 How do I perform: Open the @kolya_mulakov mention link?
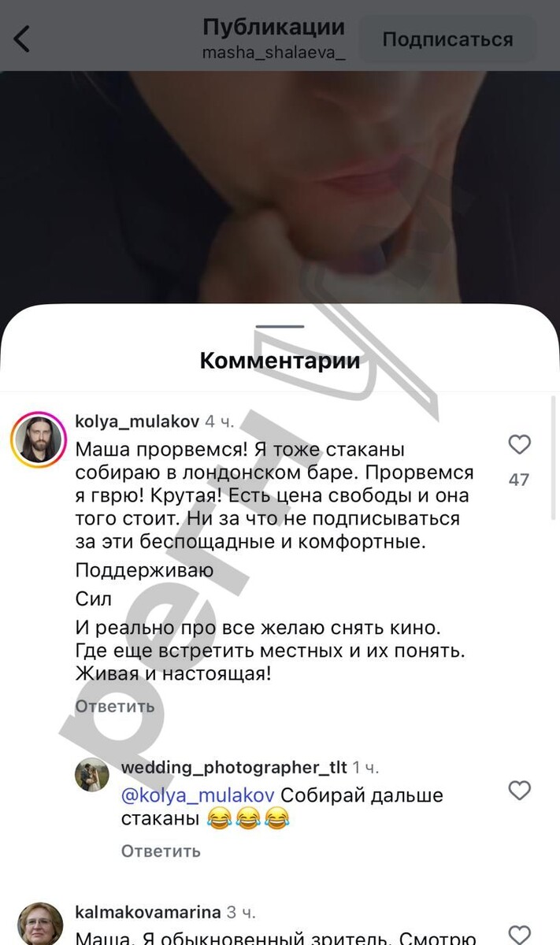point(198,795)
